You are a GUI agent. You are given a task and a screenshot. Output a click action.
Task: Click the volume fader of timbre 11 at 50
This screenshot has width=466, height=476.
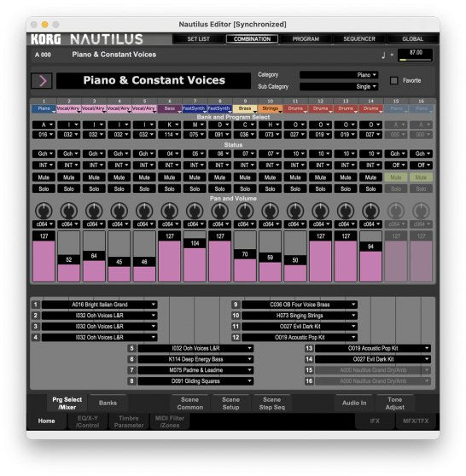tap(295, 257)
